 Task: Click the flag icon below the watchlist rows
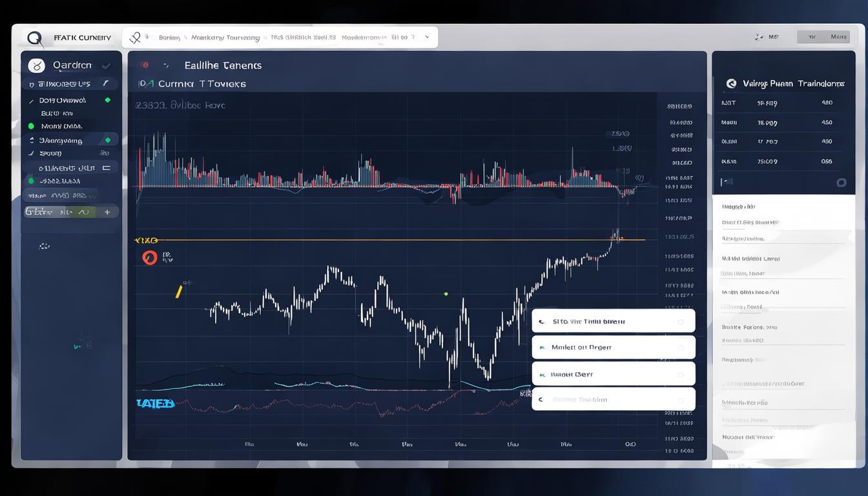coord(726,183)
